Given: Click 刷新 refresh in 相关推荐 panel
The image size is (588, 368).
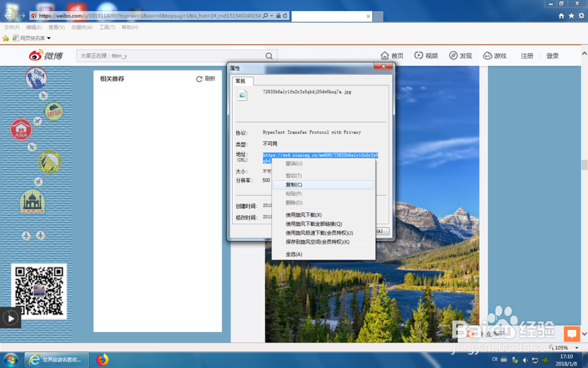Looking at the screenshot, I should click(205, 79).
